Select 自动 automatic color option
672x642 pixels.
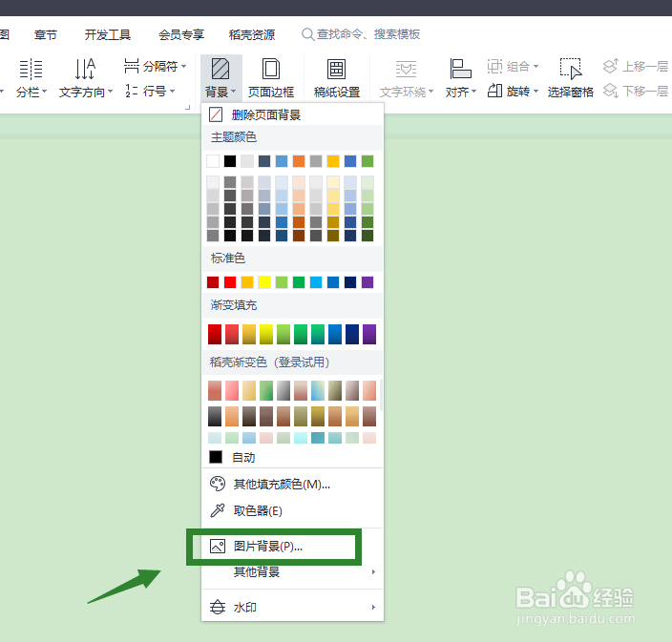pyautogui.click(x=292, y=457)
